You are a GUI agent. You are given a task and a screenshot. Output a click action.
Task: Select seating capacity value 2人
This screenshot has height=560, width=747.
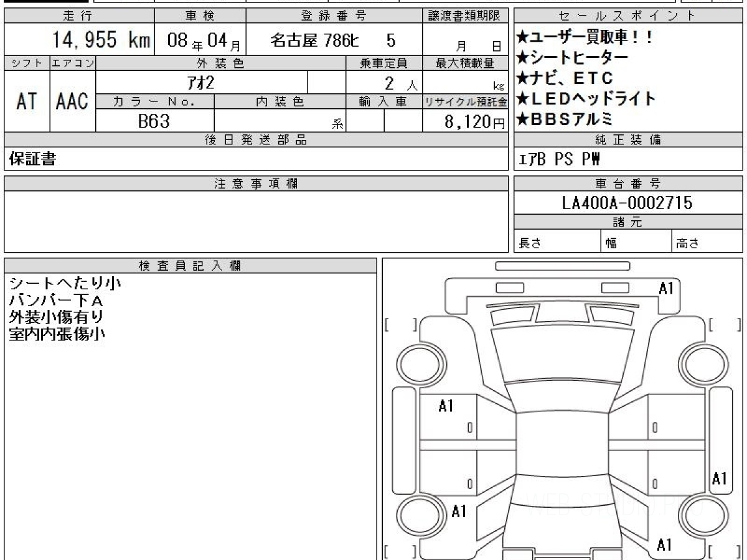[x=401, y=83]
